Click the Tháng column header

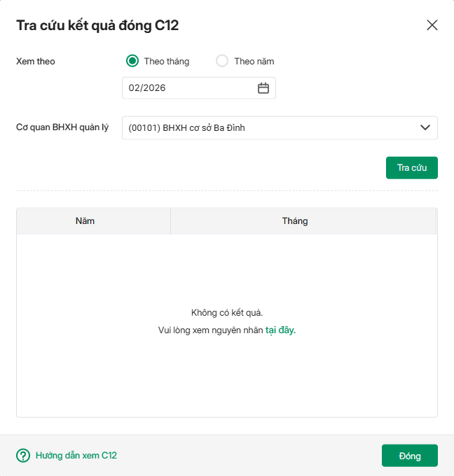tap(295, 221)
